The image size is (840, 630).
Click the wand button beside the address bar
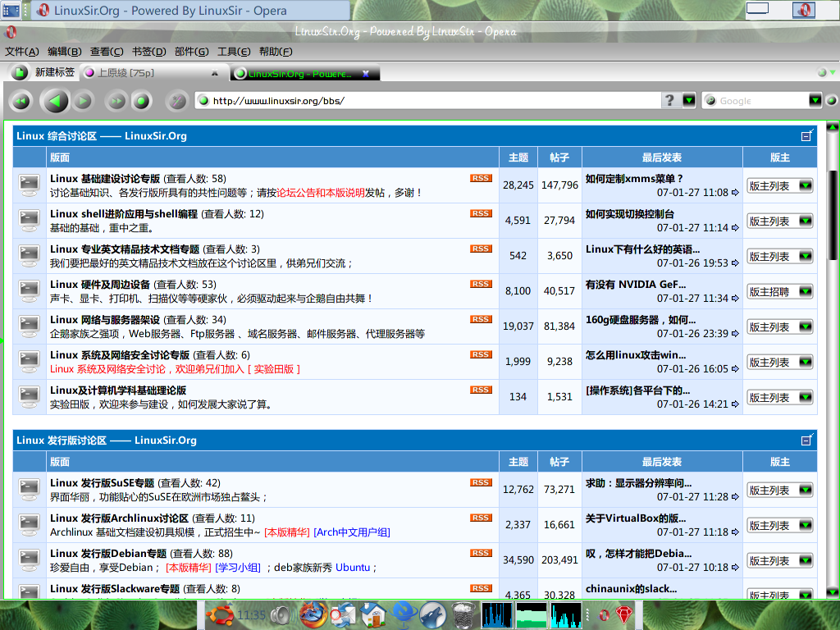click(177, 101)
